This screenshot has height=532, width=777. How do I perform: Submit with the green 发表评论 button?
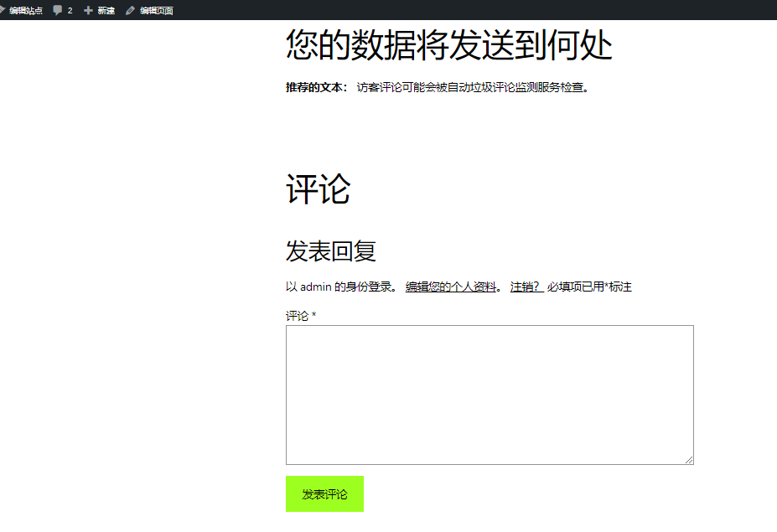324,493
